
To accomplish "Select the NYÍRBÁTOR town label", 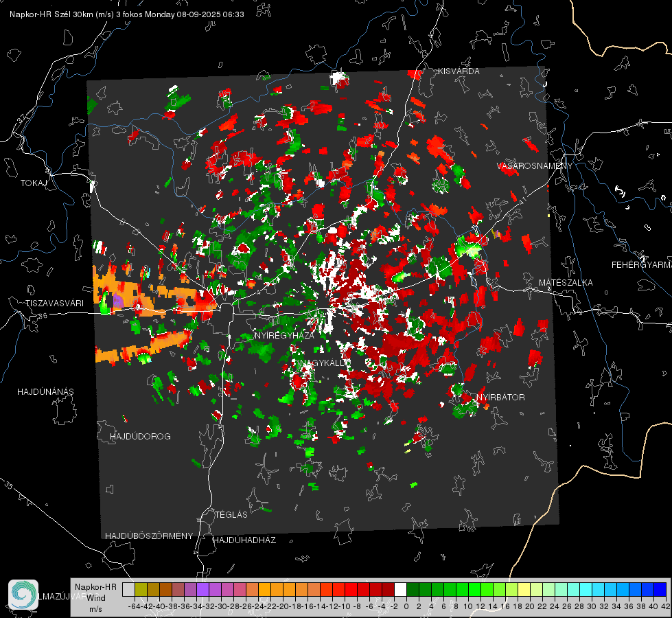I will click(500, 397).
